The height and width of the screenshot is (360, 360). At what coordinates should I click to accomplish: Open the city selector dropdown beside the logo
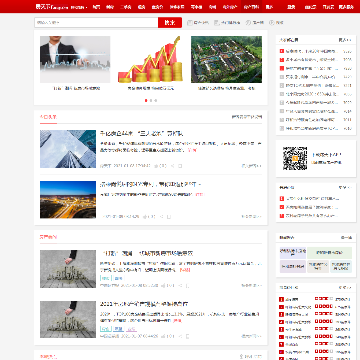(x=79, y=7)
